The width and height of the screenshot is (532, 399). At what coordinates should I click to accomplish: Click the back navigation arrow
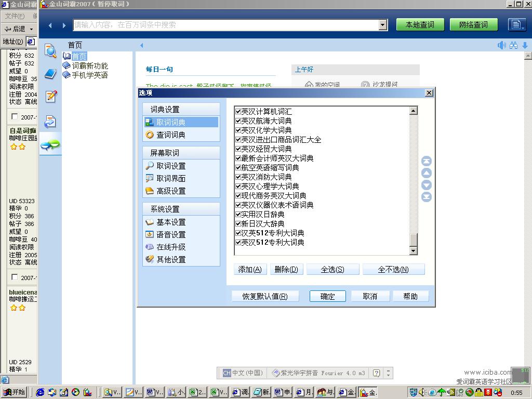point(50,25)
